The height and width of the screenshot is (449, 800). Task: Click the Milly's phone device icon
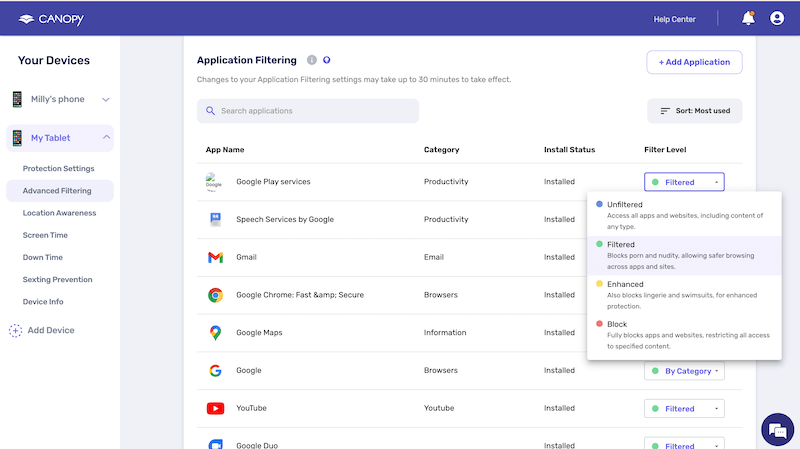click(x=17, y=99)
